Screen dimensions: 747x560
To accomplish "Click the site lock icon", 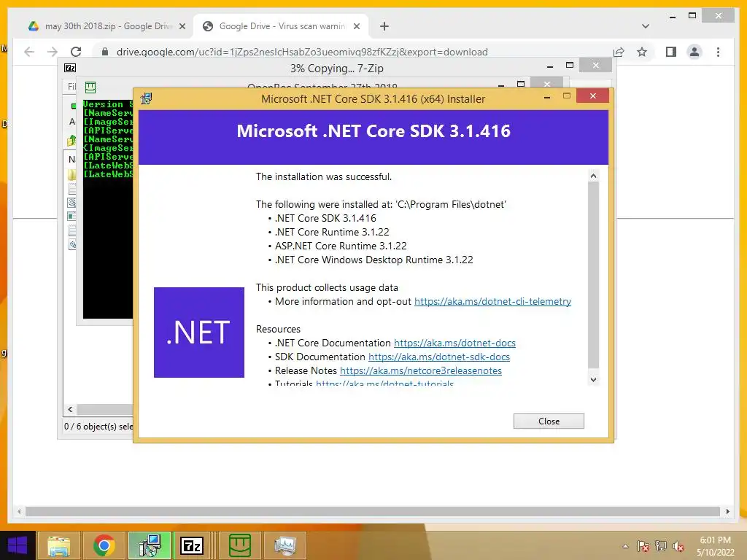I will click(x=105, y=52).
